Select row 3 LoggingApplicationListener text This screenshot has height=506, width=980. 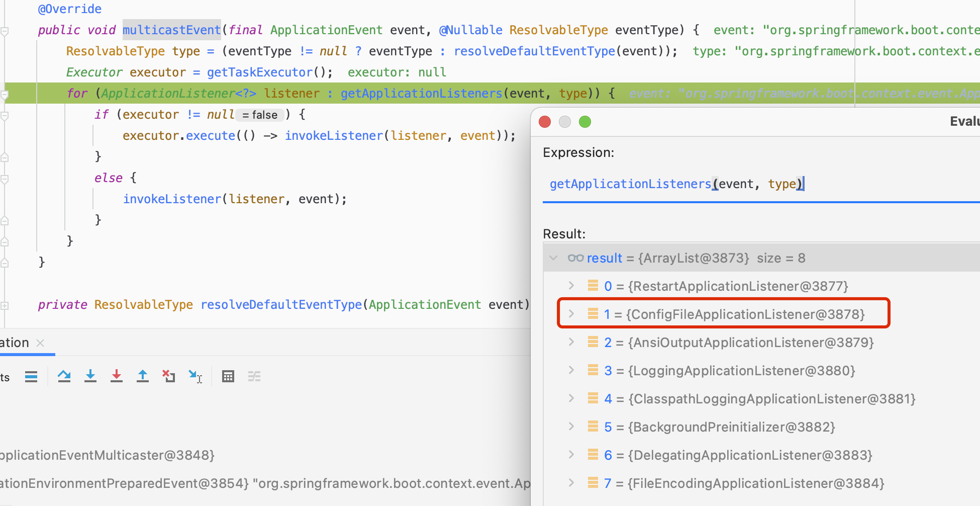tap(729, 371)
